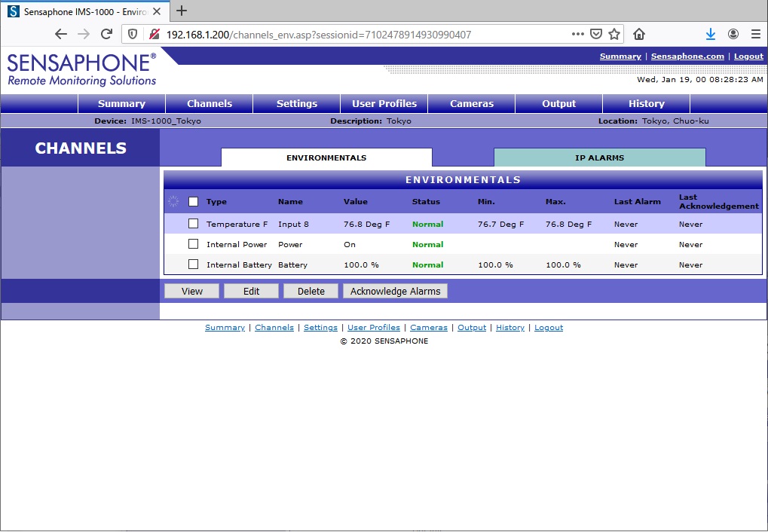The height and width of the screenshot is (532, 768).
Task: Visit the Sensaphone.com header link
Action: point(687,57)
